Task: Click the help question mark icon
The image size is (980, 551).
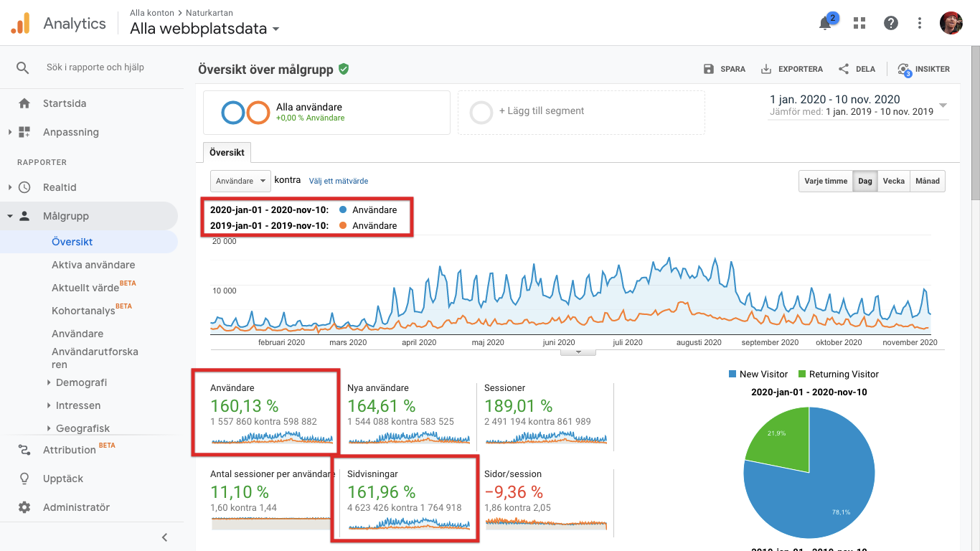Action: pyautogui.click(x=891, y=23)
